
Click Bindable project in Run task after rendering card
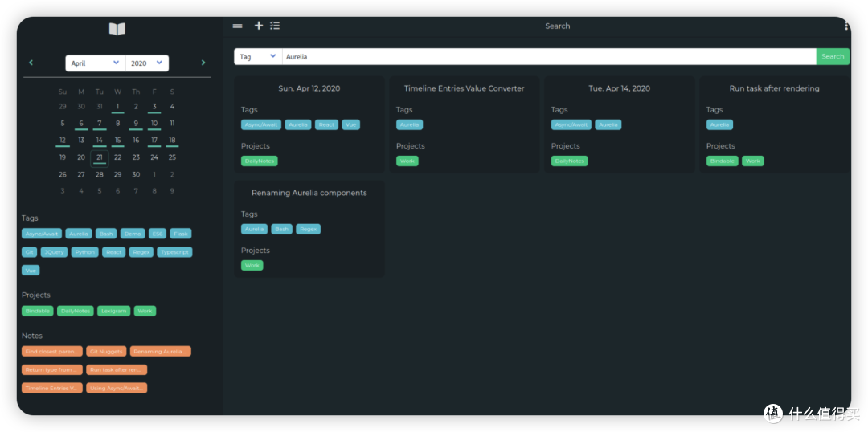[723, 161]
